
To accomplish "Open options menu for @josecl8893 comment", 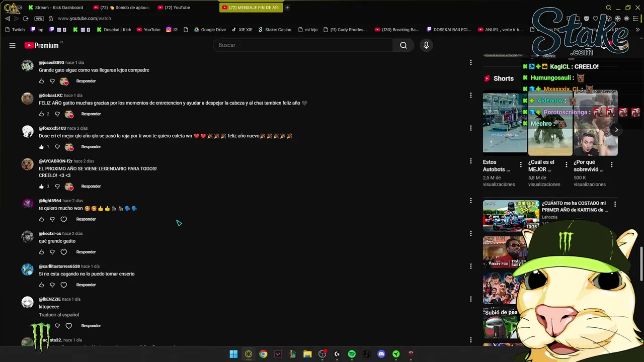I will [471, 62].
